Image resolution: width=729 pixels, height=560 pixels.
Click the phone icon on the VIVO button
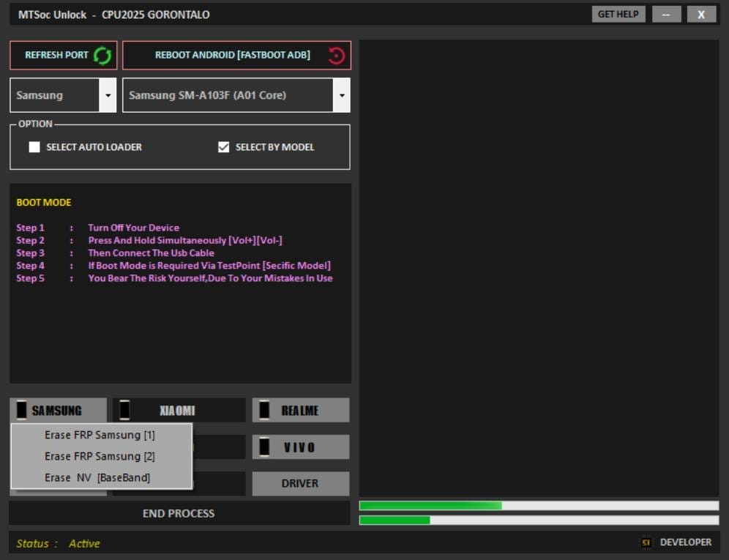pos(264,447)
